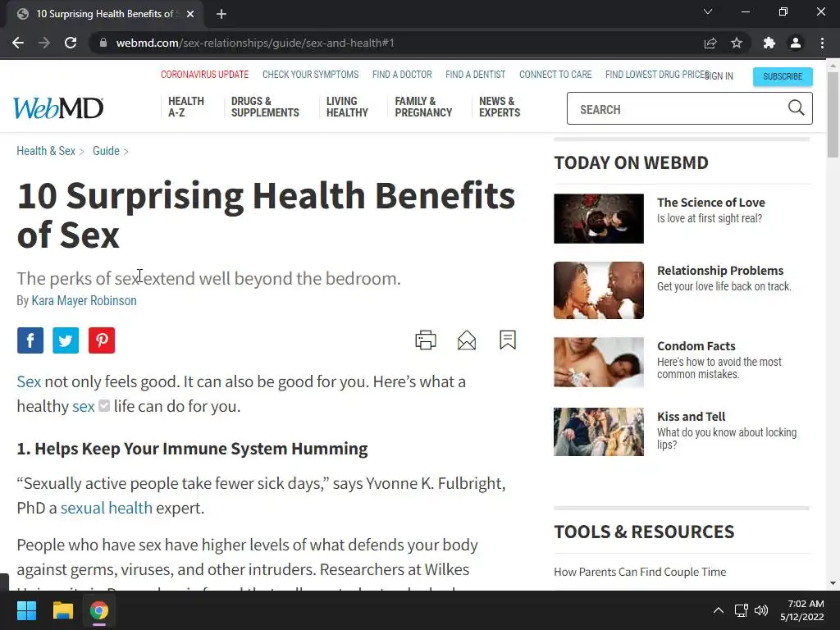Click the padlock site info icon
The width and height of the screenshot is (840, 630).
pyautogui.click(x=103, y=43)
